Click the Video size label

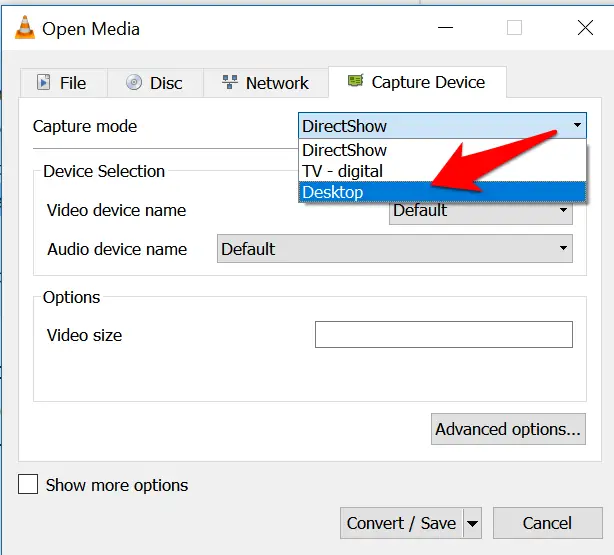click(x=84, y=335)
